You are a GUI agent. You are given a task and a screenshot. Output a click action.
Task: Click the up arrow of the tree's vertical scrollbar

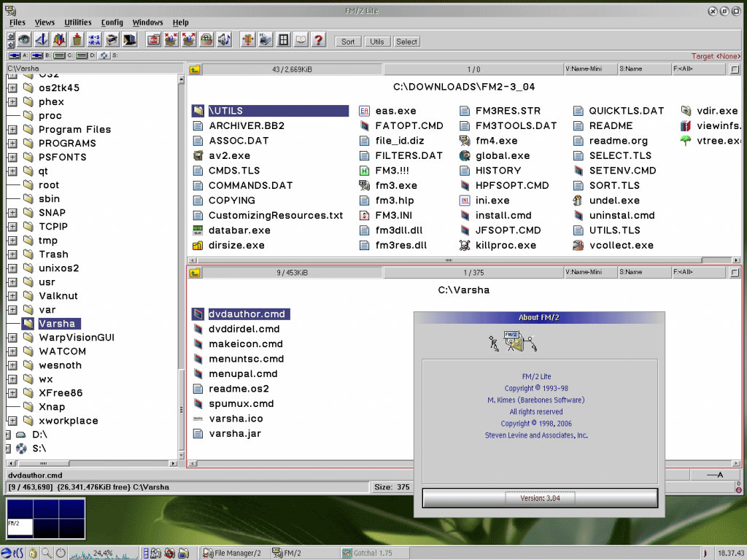181,79
